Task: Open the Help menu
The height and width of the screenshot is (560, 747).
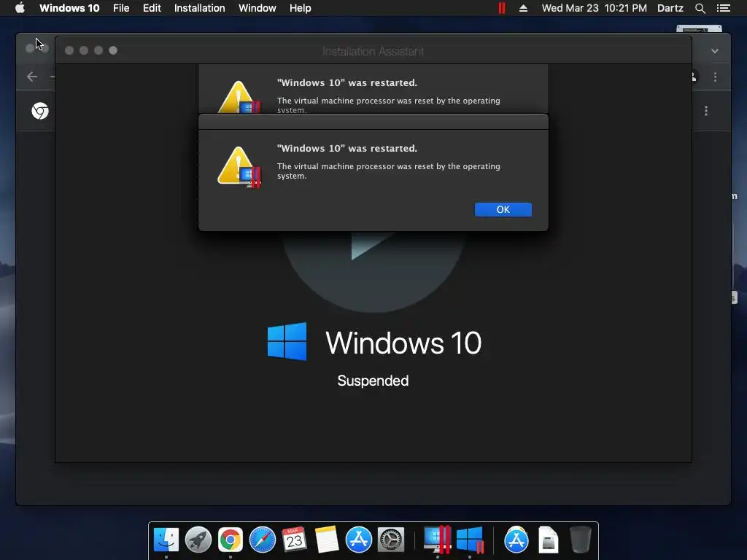Action: [300, 8]
